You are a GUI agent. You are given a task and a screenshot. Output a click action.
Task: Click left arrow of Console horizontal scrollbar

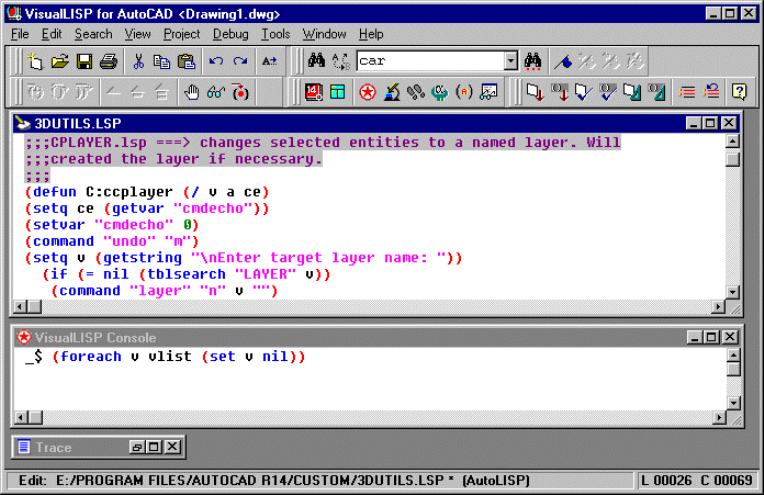(20, 418)
